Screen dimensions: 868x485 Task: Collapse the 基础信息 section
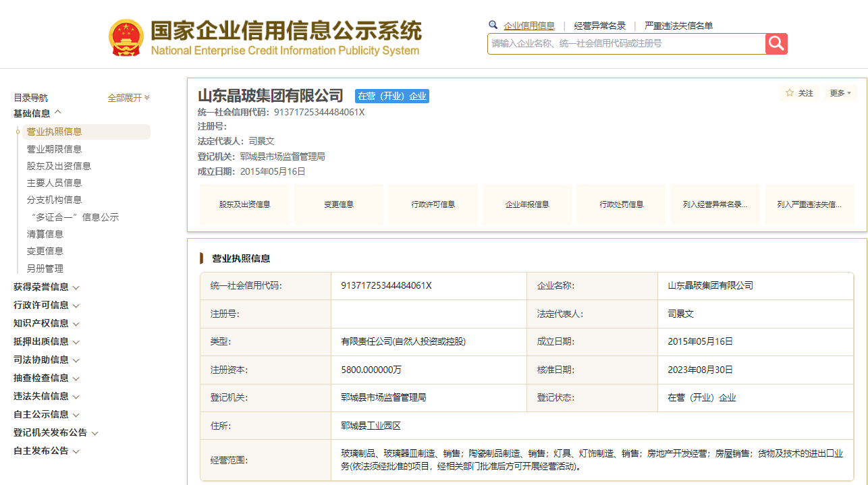pos(38,113)
